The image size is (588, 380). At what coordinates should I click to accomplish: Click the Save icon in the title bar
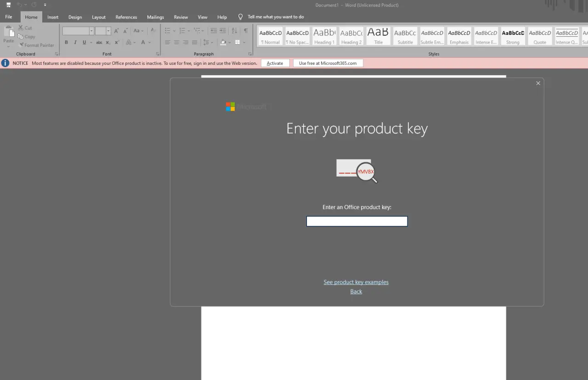pos(8,5)
